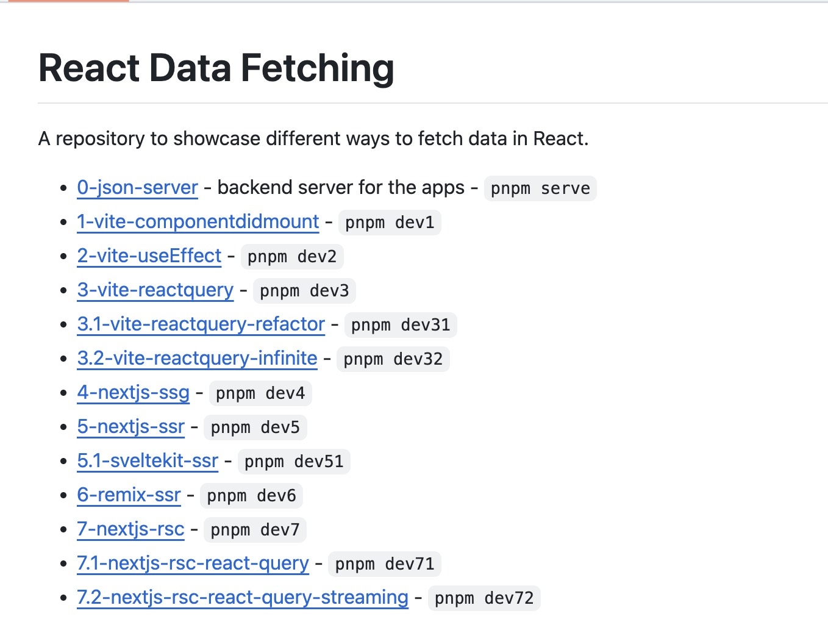This screenshot has width=828, height=644.
Task: Follow the 5.1-sveltekit-ssr link
Action: pos(148,461)
